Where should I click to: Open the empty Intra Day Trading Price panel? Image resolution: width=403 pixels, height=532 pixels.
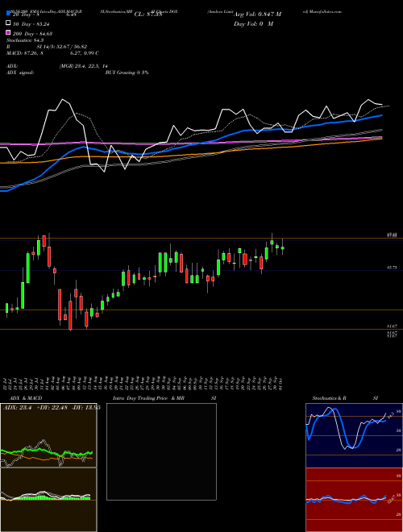click(x=161, y=451)
